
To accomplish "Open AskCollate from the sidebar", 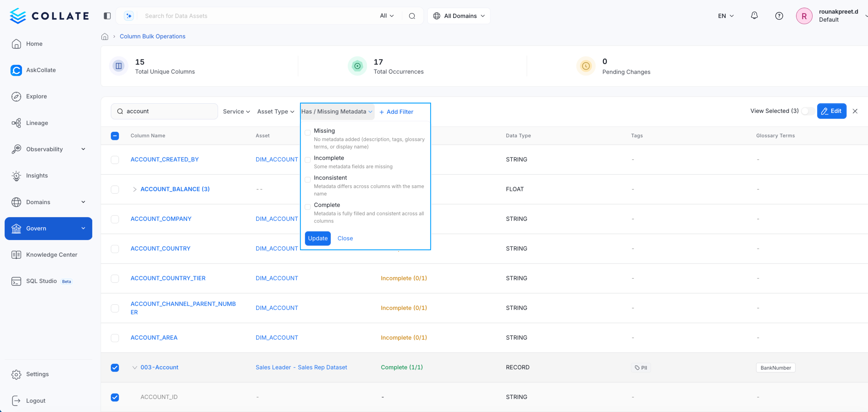I will [40, 70].
